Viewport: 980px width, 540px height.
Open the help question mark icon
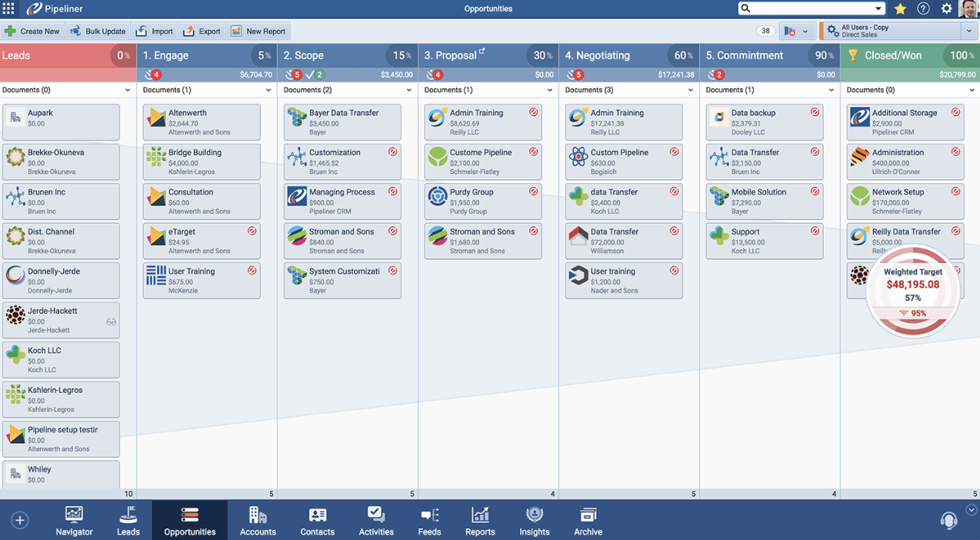923,8
